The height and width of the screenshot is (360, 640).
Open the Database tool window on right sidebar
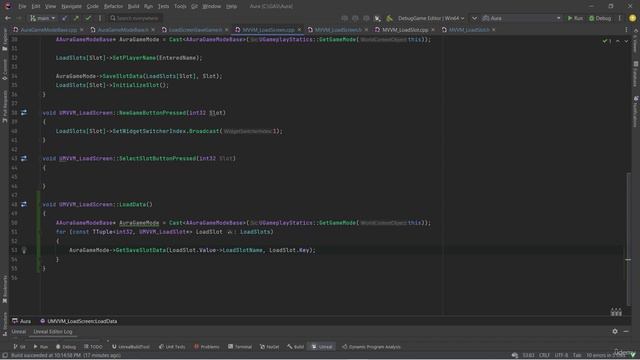tap(636, 74)
